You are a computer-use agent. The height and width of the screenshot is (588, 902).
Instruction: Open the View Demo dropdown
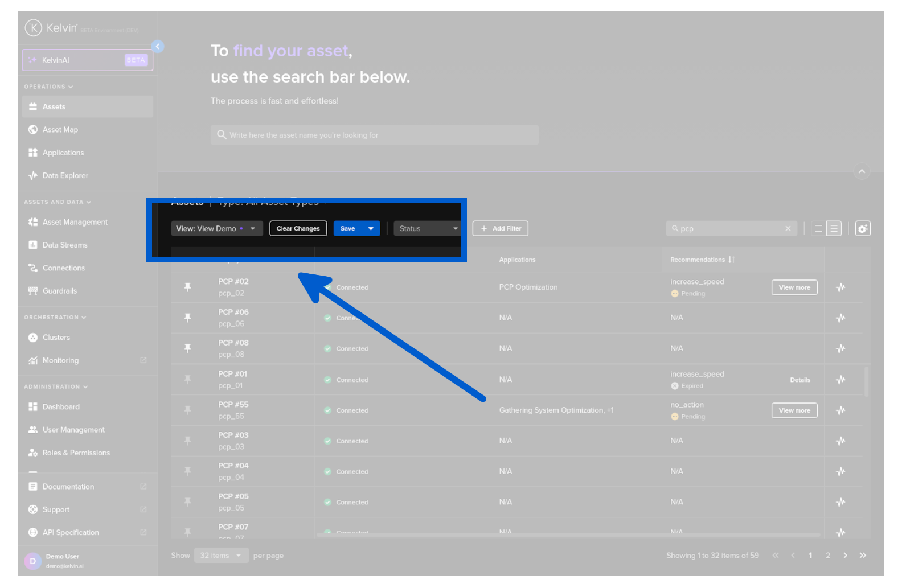(216, 229)
